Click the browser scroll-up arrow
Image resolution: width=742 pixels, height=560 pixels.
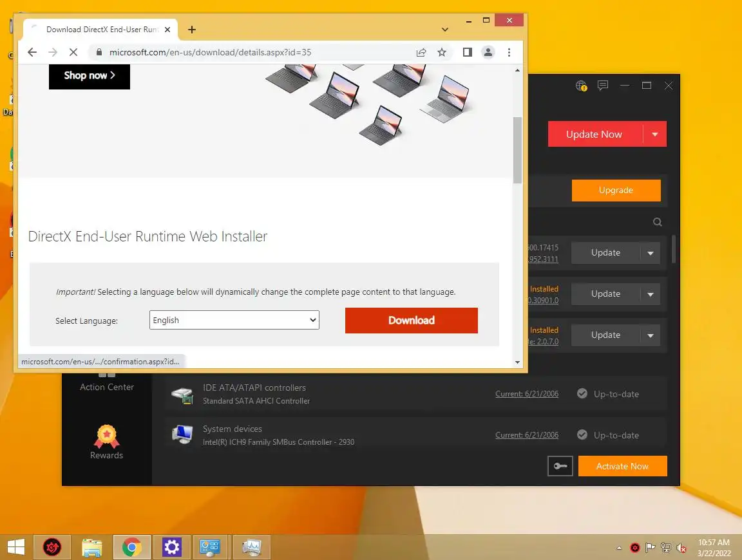[x=517, y=70]
